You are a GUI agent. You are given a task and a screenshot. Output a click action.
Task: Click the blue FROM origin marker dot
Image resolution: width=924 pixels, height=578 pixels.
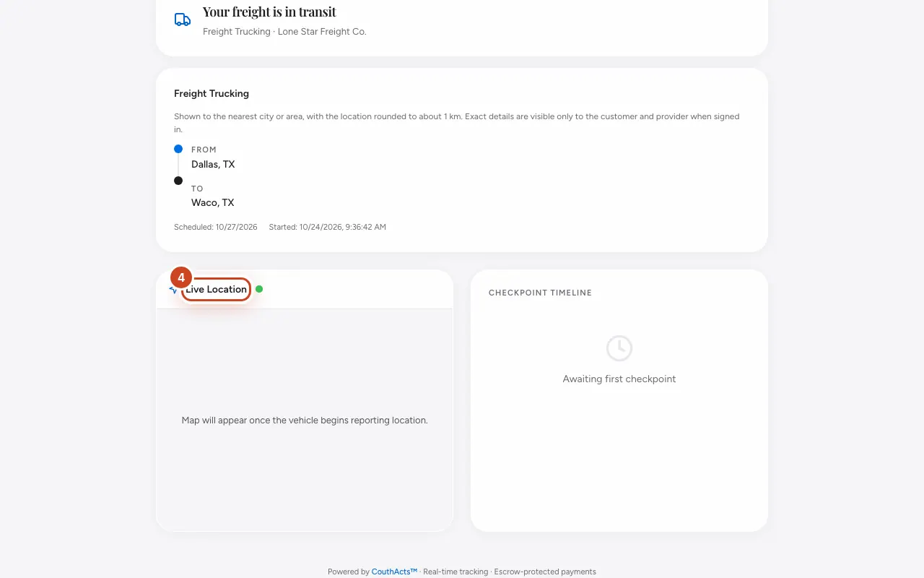[178, 149]
